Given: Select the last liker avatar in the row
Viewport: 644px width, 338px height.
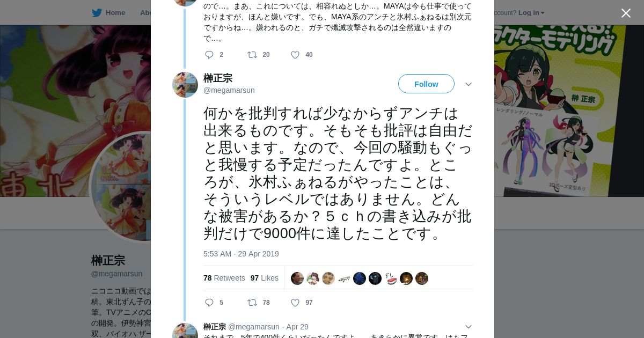Looking at the screenshot, I should point(422,278).
